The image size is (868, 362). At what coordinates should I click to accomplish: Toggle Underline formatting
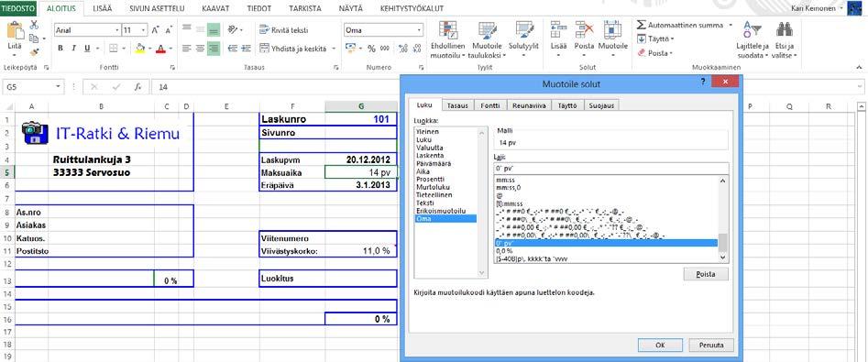87,49
